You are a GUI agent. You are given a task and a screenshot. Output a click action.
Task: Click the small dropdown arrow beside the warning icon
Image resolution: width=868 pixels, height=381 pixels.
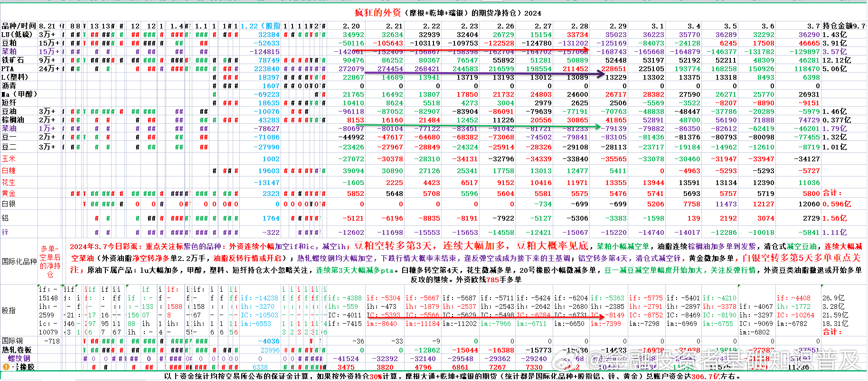click(x=12, y=367)
